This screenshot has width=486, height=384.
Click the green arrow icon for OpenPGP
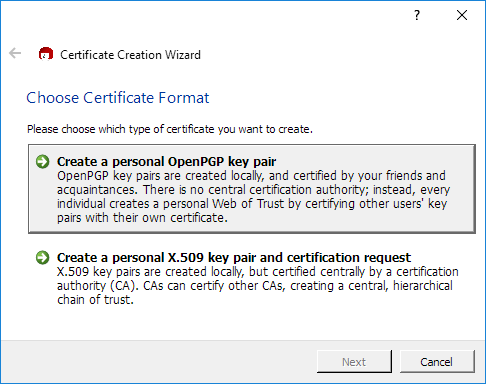[43, 162]
